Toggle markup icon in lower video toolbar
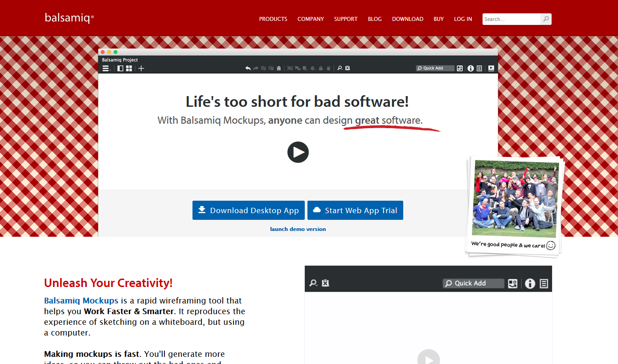Image resolution: width=618 pixels, height=364 pixels. 325,283
